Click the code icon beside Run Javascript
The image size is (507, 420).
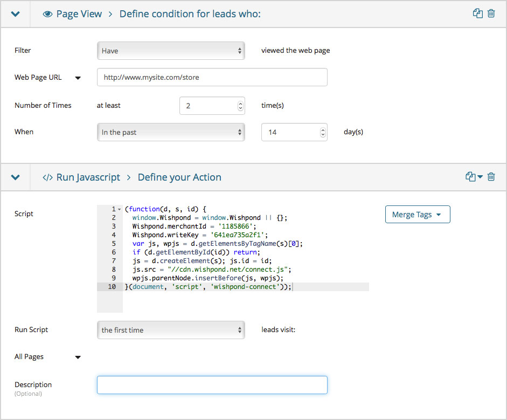(x=47, y=177)
